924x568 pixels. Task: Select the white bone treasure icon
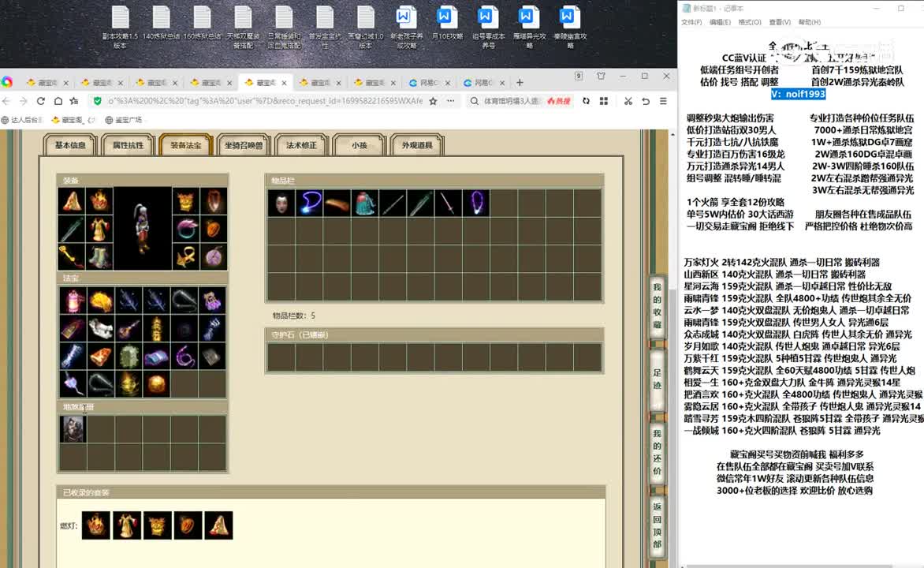click(101, 328)
